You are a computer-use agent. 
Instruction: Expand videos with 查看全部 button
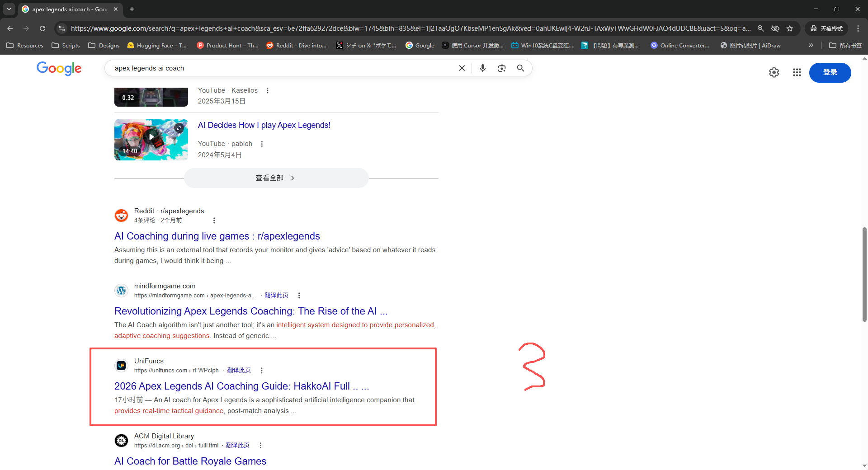coord(276,178)
